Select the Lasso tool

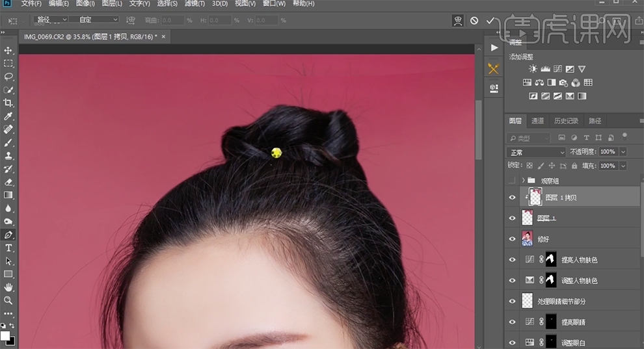[x=8, y=77]
